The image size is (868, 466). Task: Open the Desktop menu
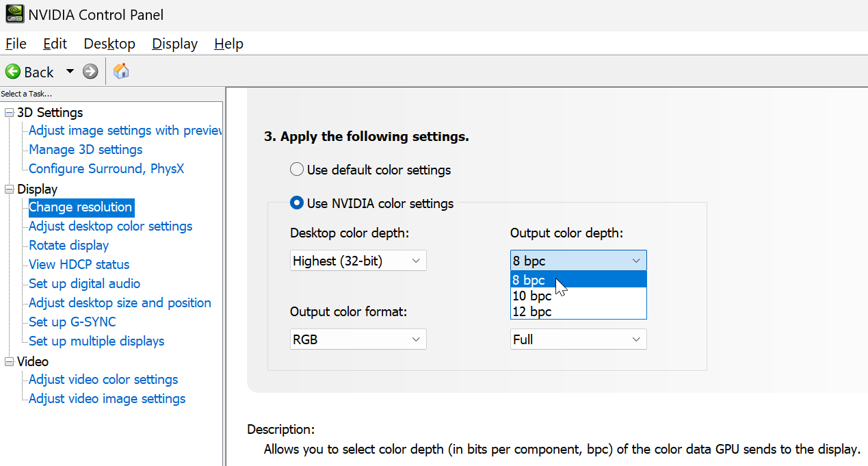coord(109,44)
